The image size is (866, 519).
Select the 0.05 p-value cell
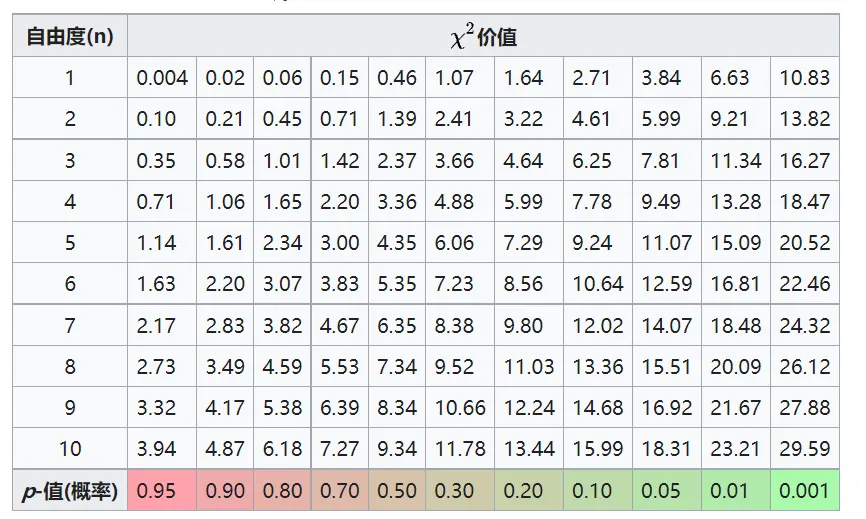[x=660, y=491]
